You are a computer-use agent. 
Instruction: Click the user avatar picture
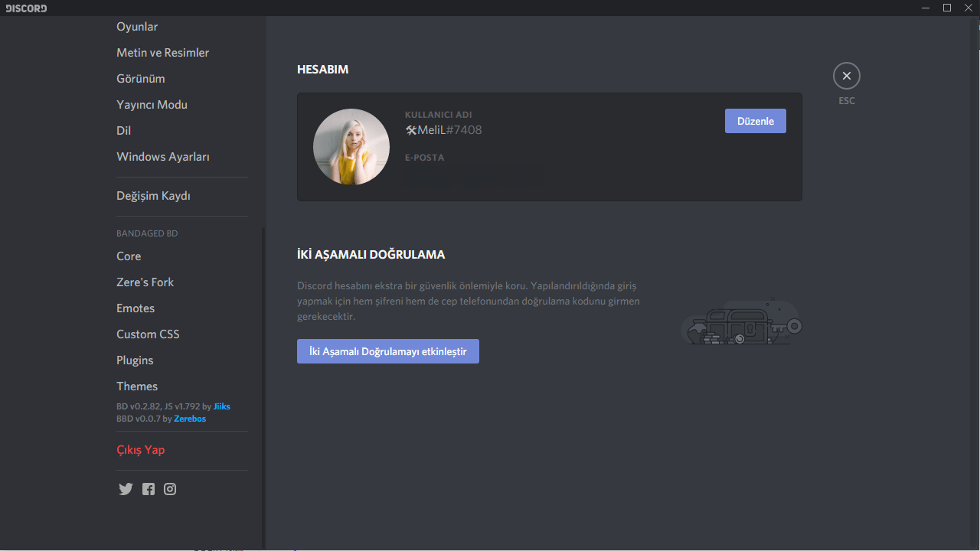click(351, 147)
